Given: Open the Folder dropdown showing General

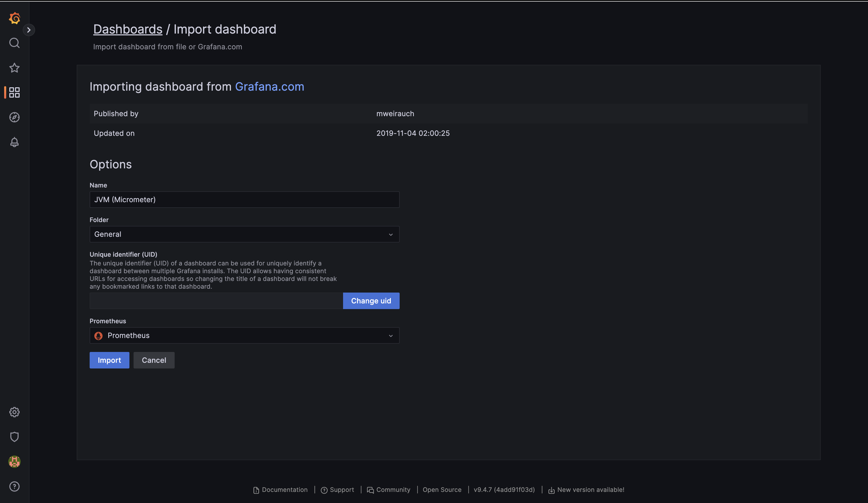Looking at the screenshot, I should [244, 234].
